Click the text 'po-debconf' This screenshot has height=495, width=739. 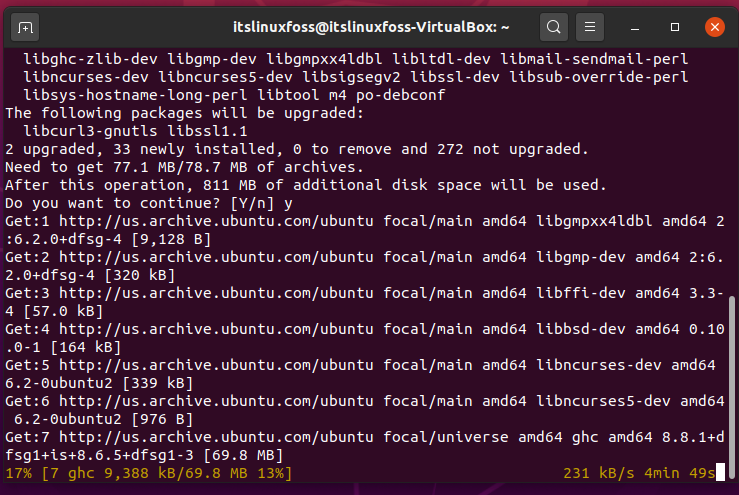point(401,95)
